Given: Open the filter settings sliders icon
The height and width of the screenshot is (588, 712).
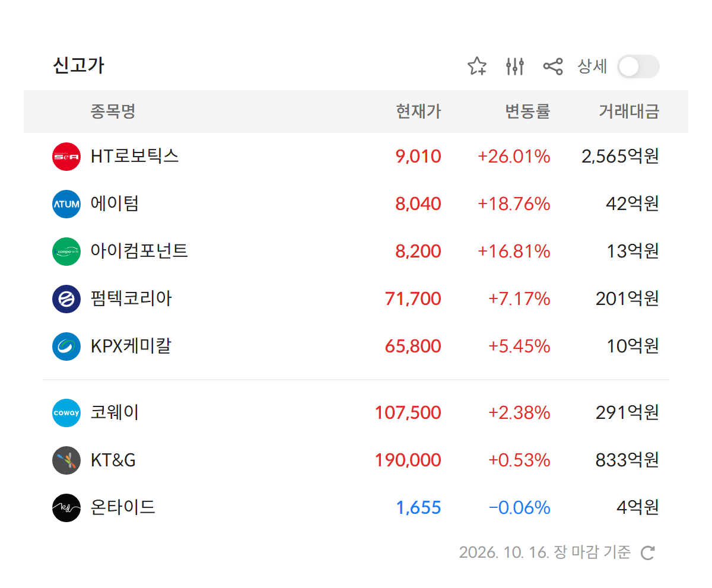Looking at the screenshot, I should coord(515,66).
